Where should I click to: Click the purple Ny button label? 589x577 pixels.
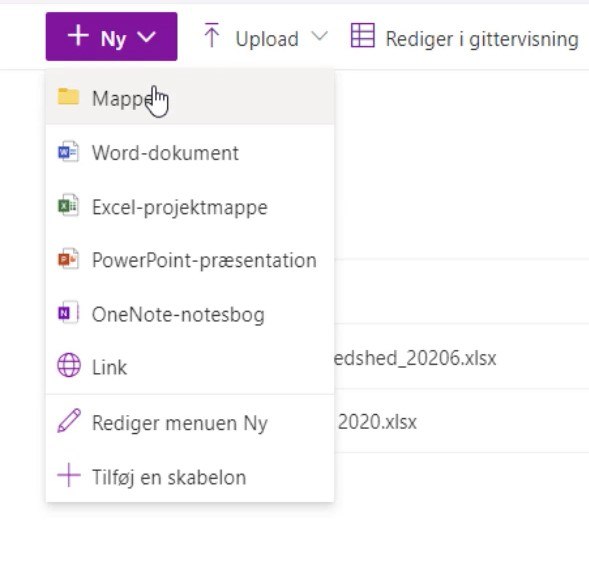coord(113,38)
